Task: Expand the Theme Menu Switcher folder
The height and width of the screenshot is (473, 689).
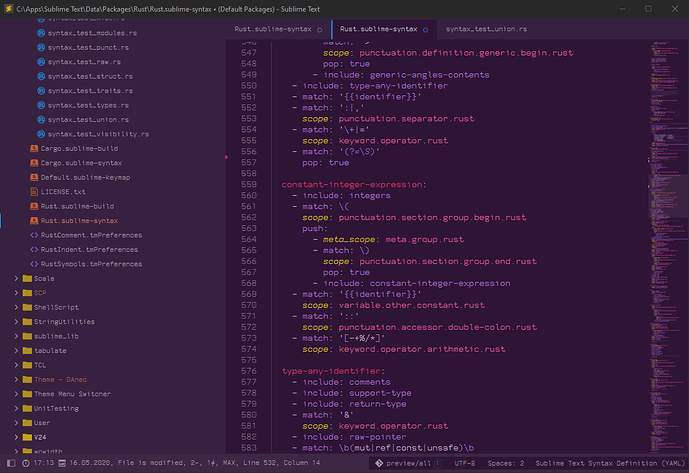Action: click(16, 394)
